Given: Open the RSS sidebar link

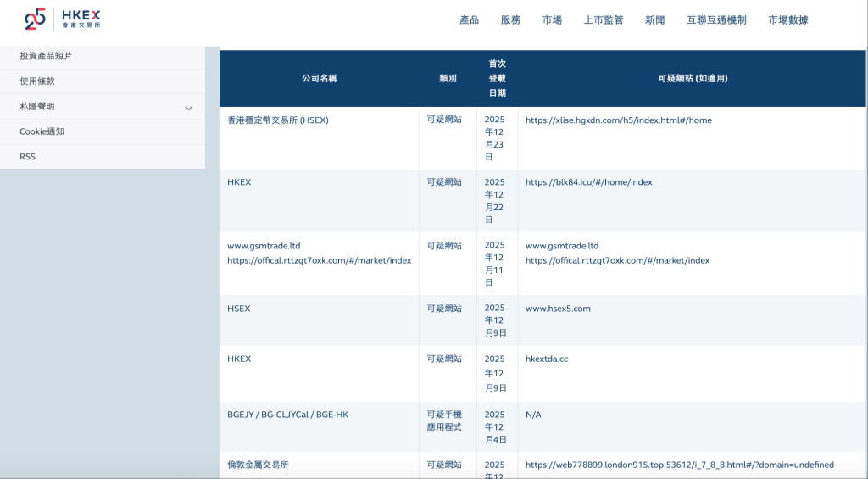Looking at the screenshot, I should coord(28,157).
